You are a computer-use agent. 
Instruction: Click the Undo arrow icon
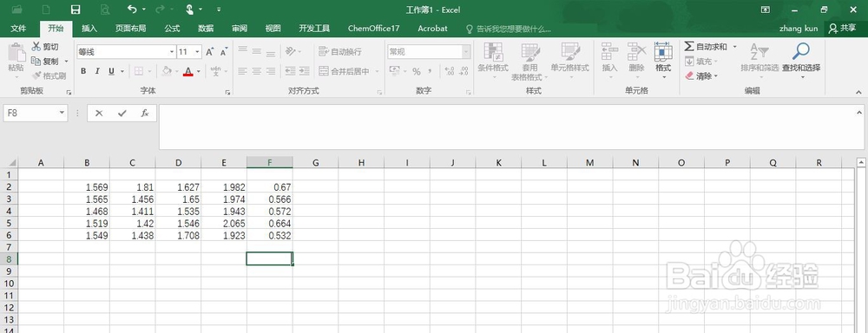point(132,10)
